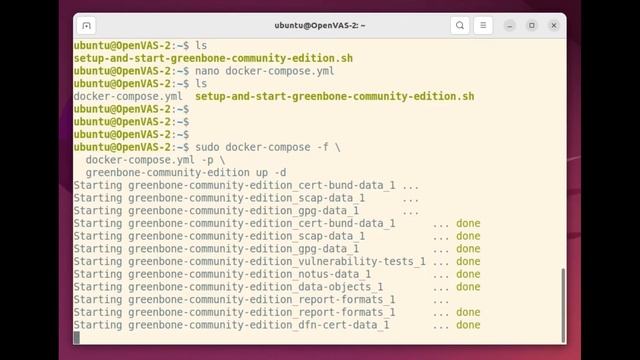Click 'done' beside notus-data_1
The width and height of the screenshot is (640, 360).
coord(468,274)
